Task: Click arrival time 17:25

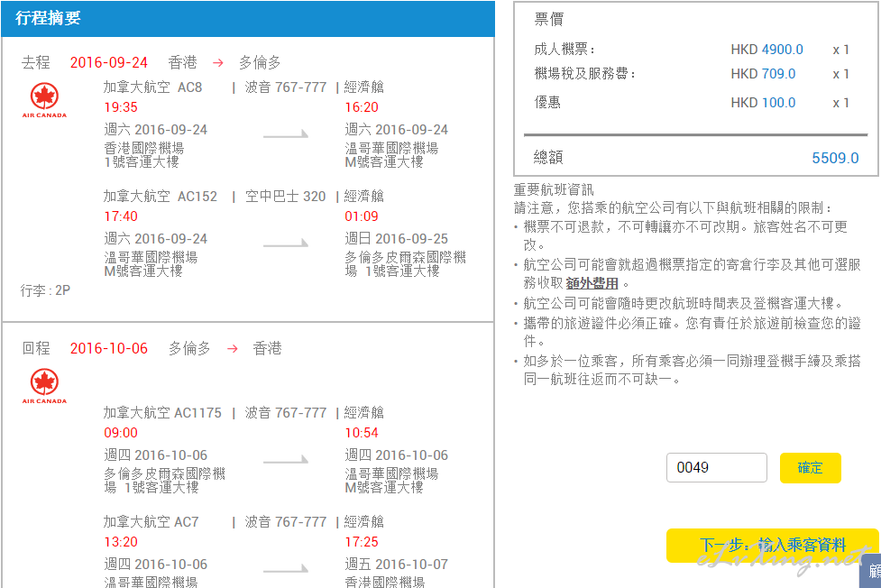Action: [x=362, y=542]
